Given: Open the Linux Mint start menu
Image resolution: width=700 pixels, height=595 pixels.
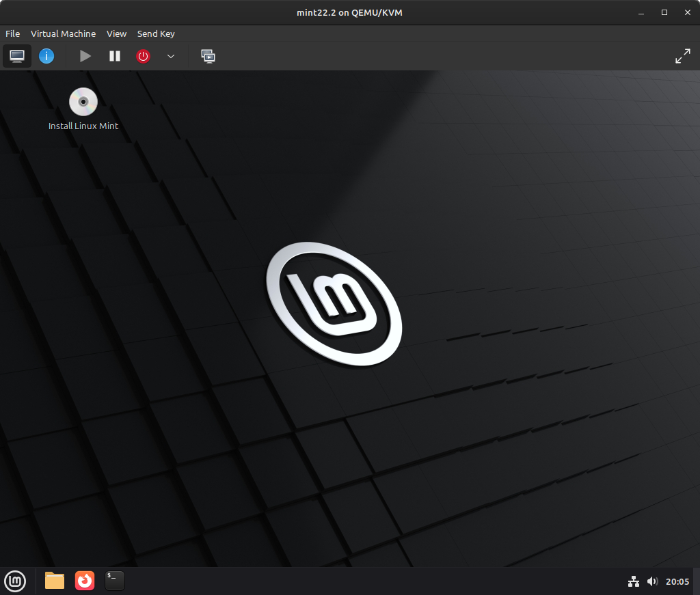Looking at the screenshot, I should click(x=15, y=581).
